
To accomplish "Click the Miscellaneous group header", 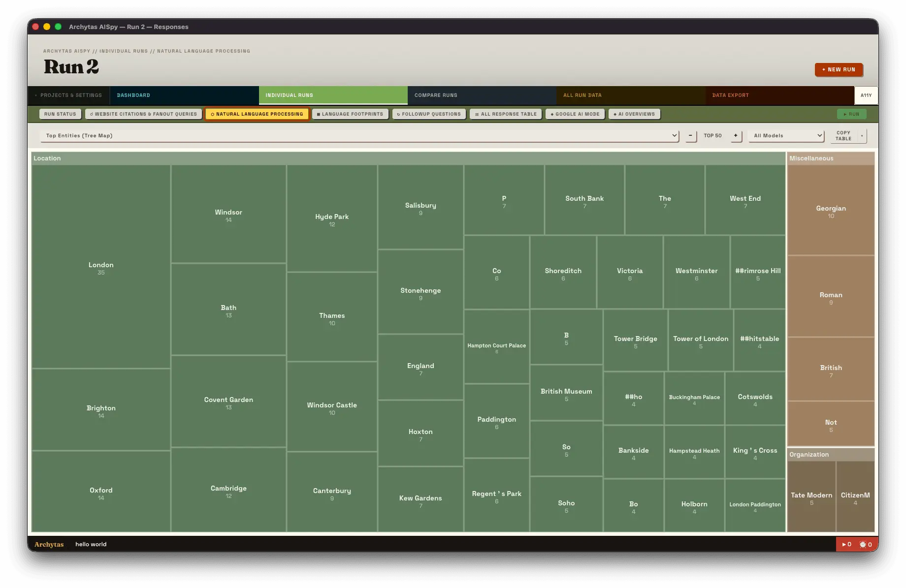I will pos(831,158).
